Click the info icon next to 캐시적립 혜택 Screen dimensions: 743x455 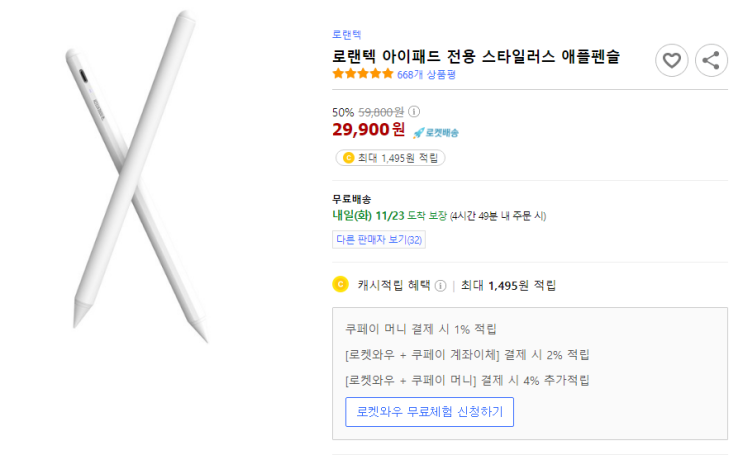(x=440, y=286)
